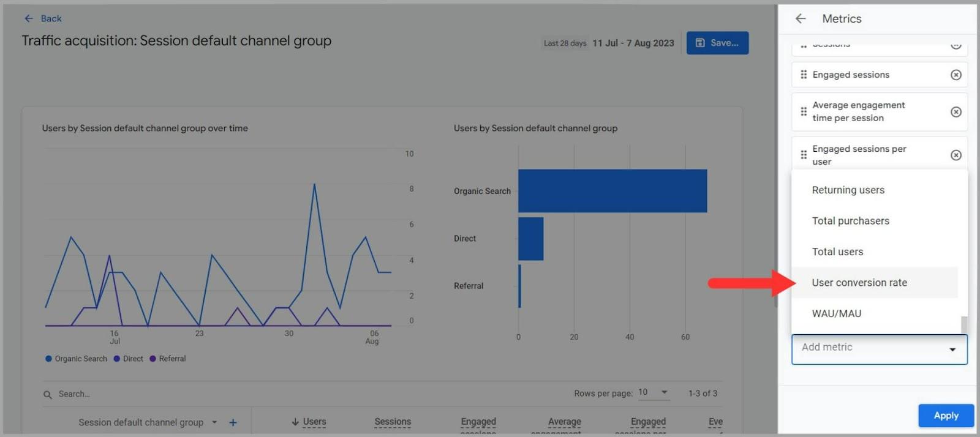Grab drag handle for Average engagement time
980x437 pixels.
click(x=804, y=112)
